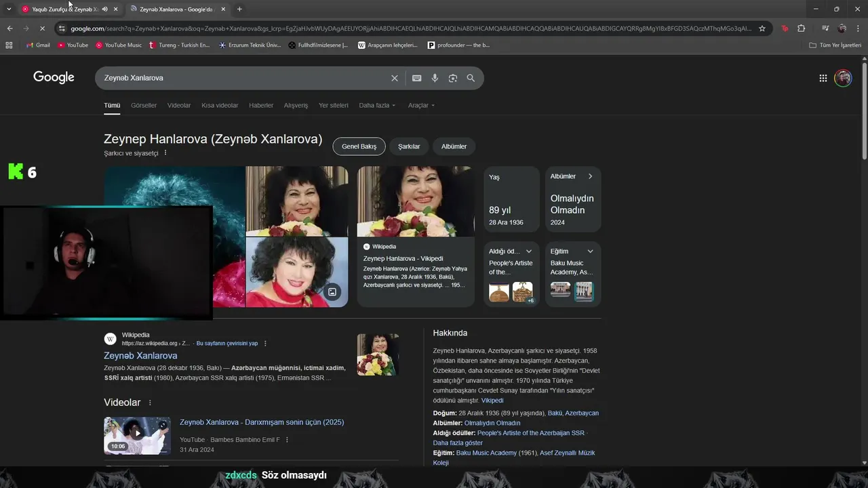The image size is (868, 488).
Task: Expand the Aldığı ödüller card
Action: tap(529, 251)
